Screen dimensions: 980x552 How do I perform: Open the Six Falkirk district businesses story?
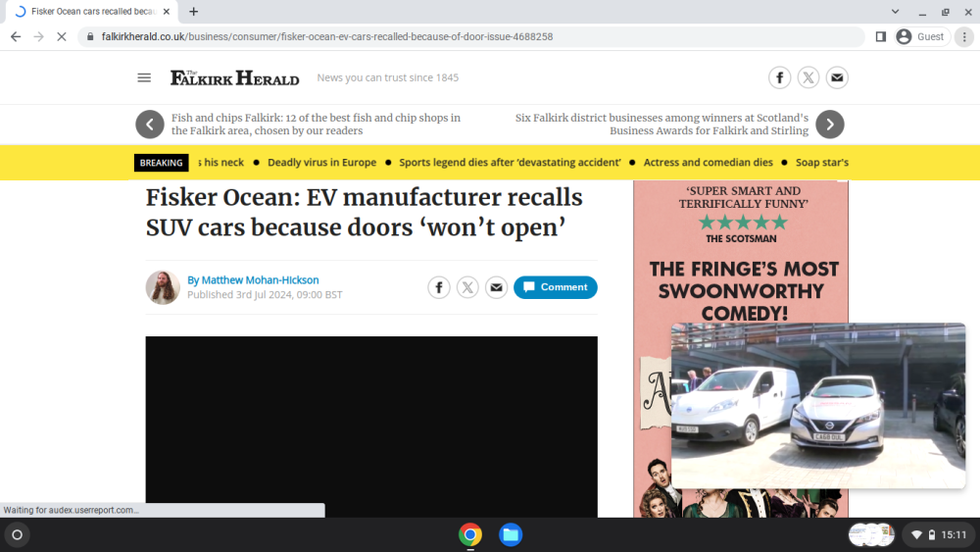pyautogui.click(x=661, y=125)
